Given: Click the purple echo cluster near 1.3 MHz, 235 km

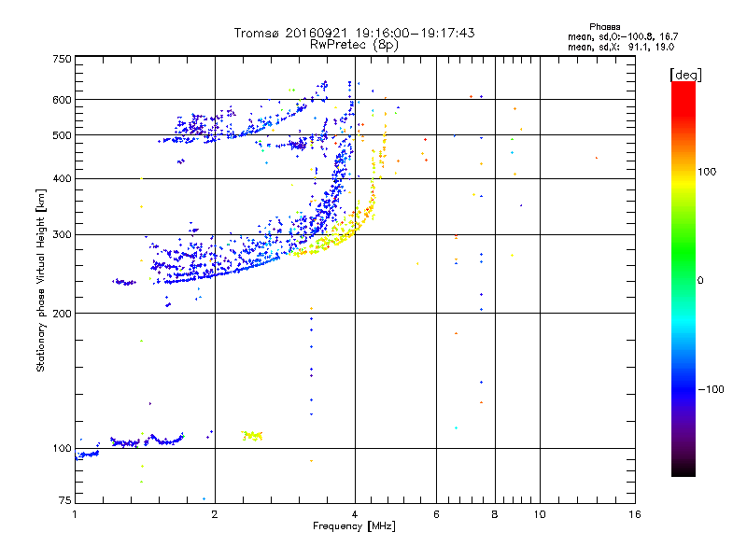Looking at the screenshot, I should (x=124, y=283).
